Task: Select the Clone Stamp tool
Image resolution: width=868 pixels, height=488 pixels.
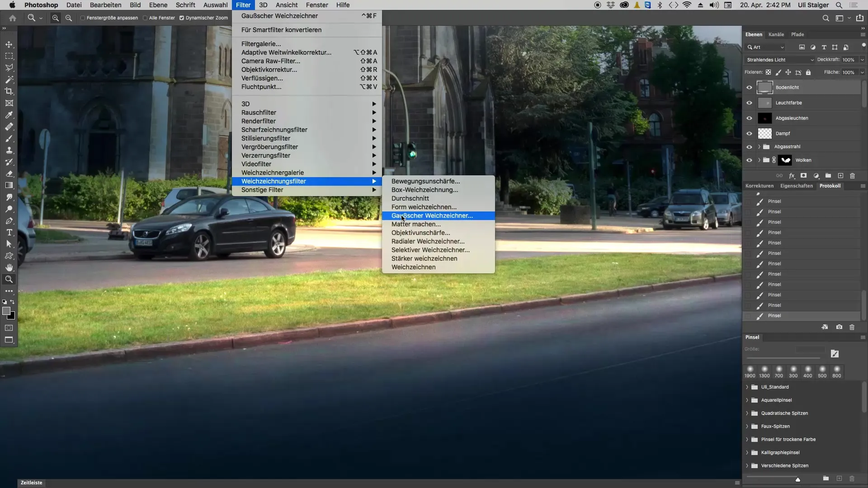Action: (x=9, y=150)
